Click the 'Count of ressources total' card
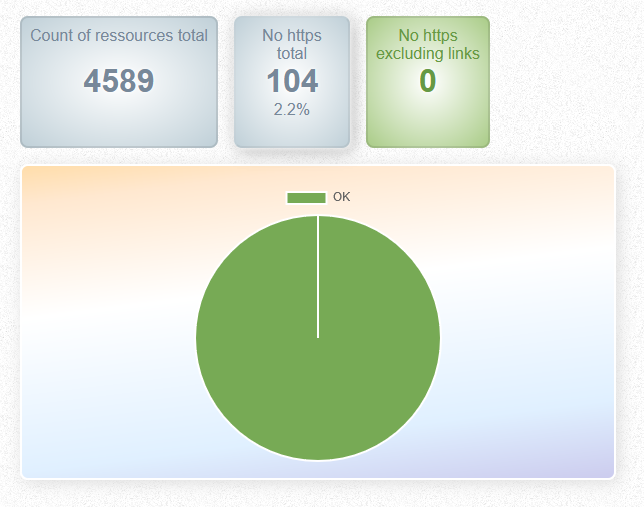 119,82
